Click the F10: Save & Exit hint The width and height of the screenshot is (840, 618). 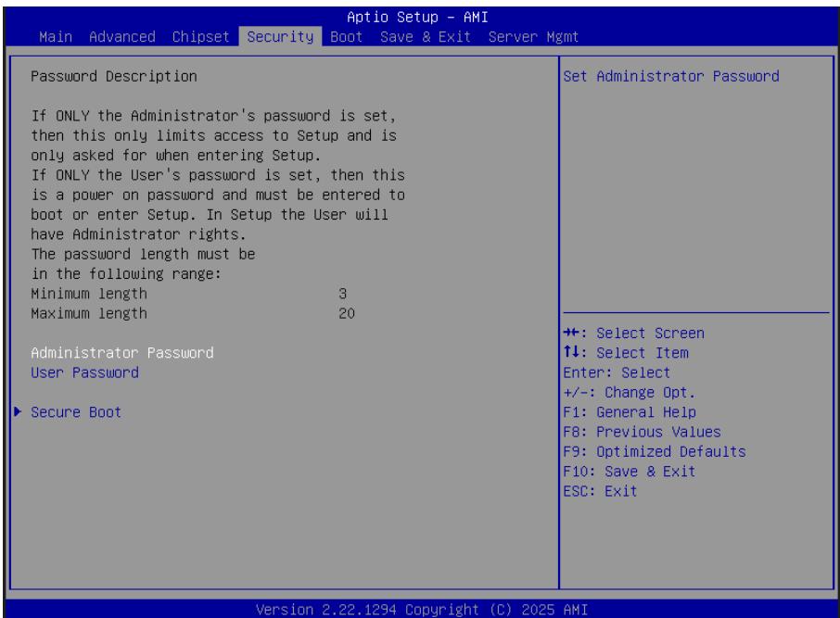(630, 472)
